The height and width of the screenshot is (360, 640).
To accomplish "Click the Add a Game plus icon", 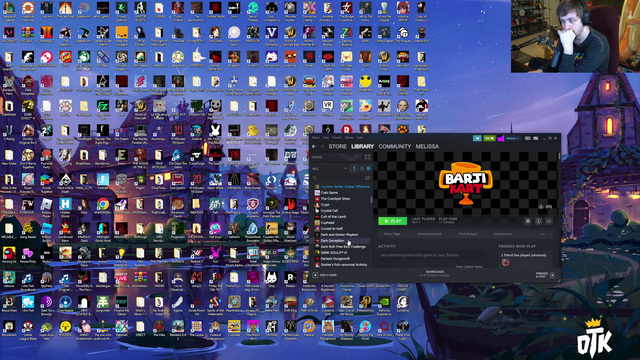I will click(315, 275).
